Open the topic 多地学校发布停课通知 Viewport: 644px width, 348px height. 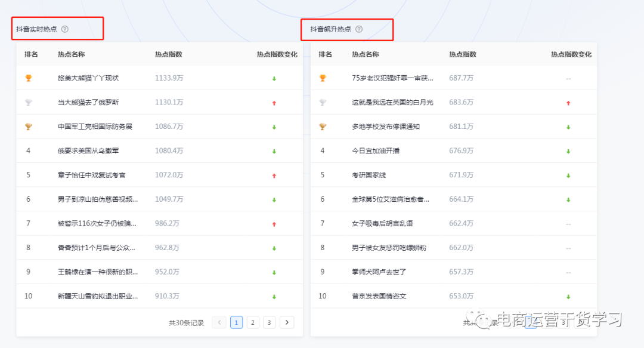[x=386, y=127]
